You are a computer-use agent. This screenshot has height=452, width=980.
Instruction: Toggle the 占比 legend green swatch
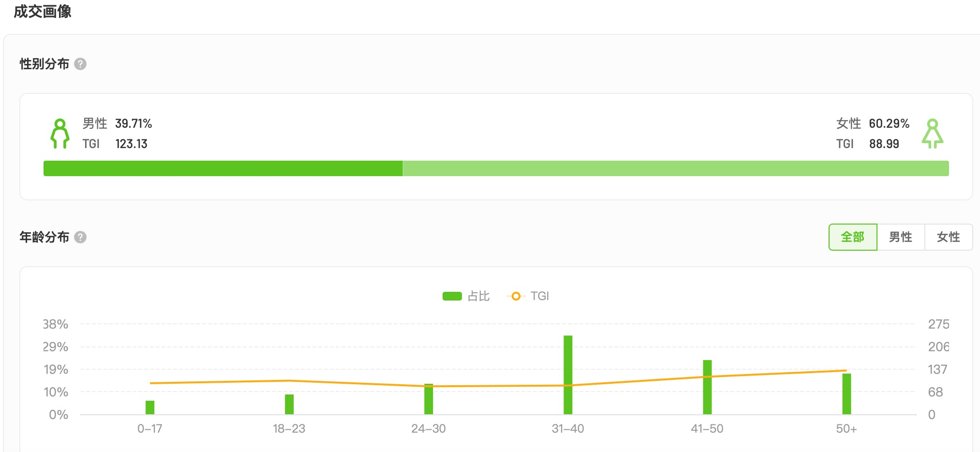coord(452,296)
